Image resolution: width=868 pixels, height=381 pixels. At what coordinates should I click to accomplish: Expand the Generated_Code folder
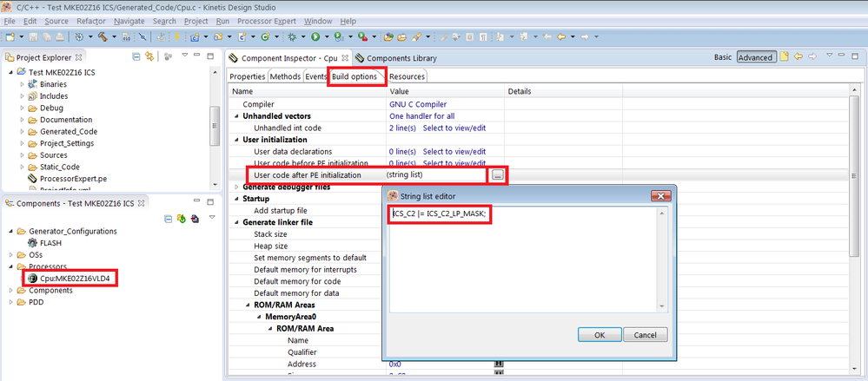coord(22,132)
